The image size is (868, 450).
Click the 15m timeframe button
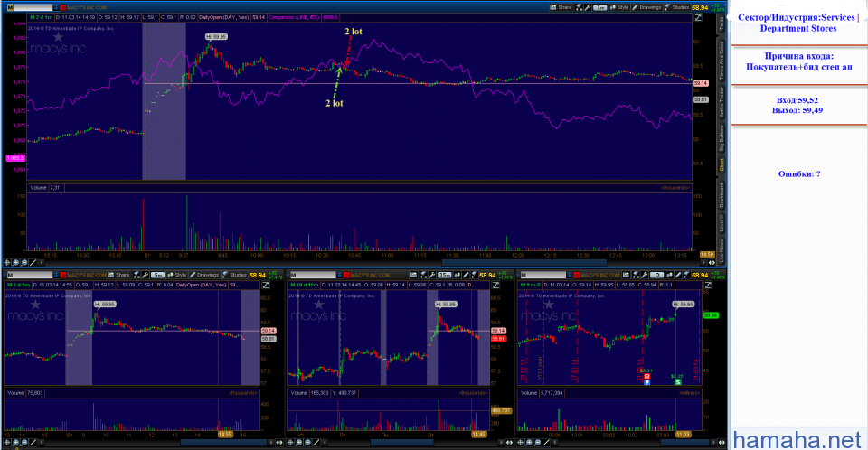pos(445,275)
